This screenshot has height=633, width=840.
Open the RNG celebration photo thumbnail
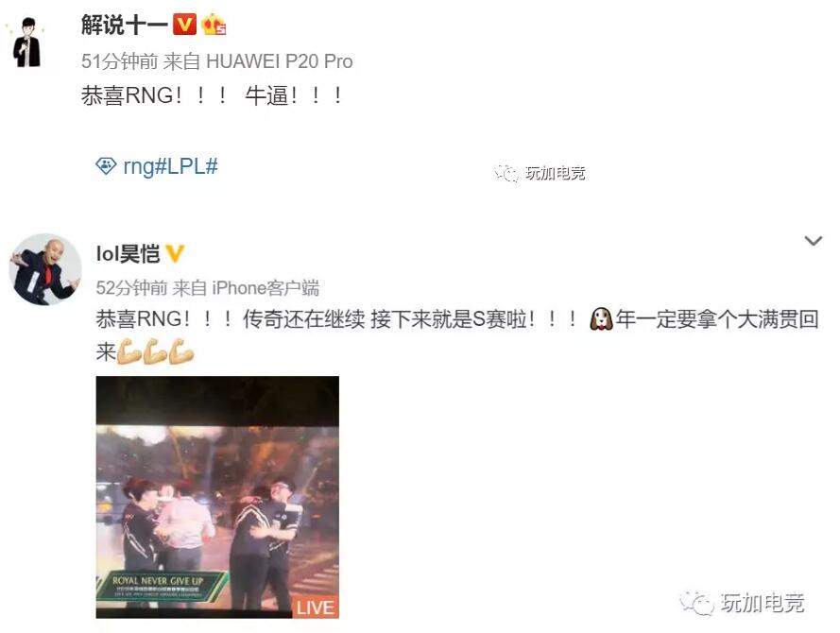[x=217, y=497]
